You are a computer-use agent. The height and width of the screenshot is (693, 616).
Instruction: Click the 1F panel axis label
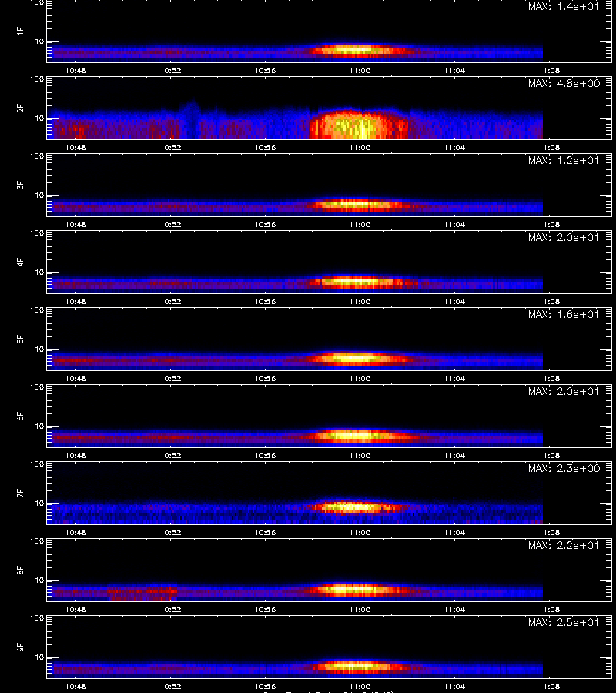coord(20,31)
